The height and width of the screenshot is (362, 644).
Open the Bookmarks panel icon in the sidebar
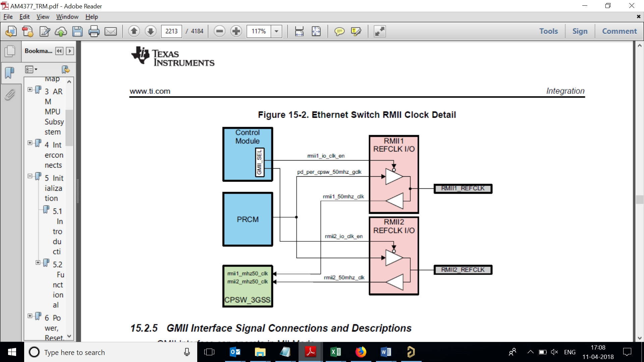coord(10,72)
